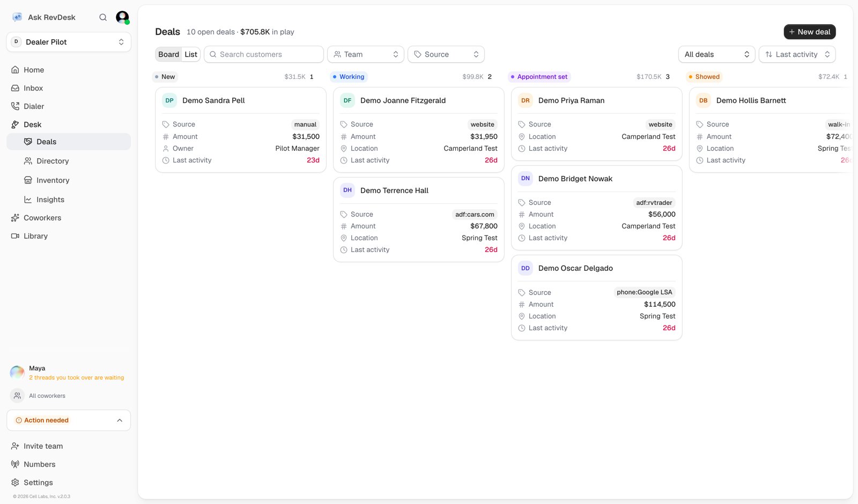
Task: Open the Inbox page
Action: pos(69,88)
